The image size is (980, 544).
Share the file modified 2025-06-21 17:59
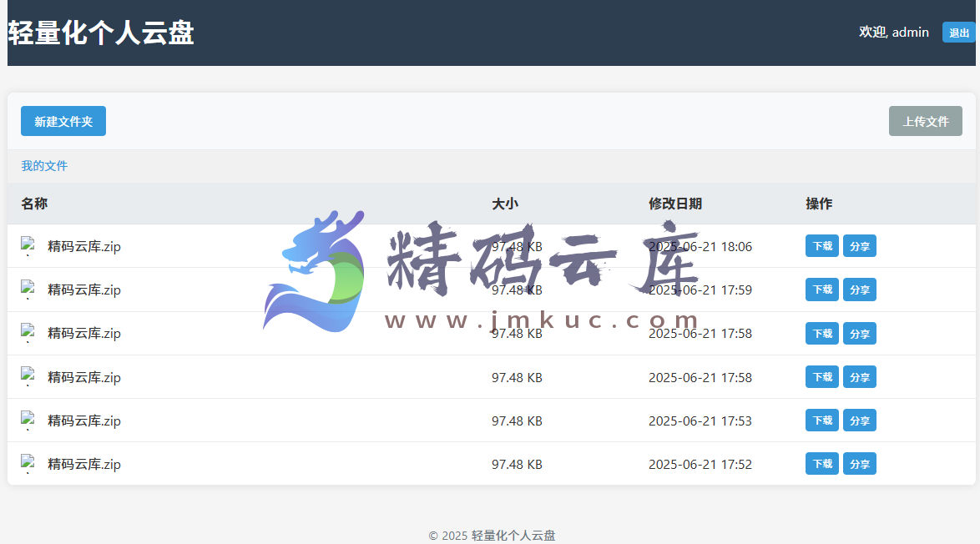click(x=859, y=290)
